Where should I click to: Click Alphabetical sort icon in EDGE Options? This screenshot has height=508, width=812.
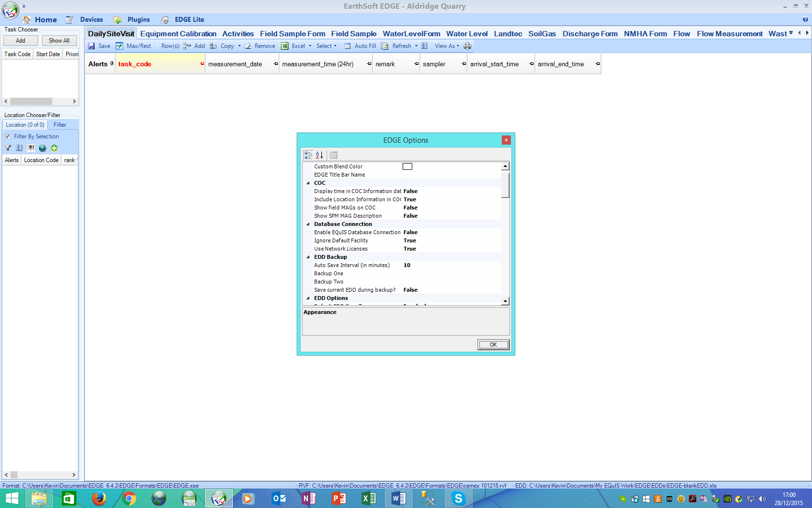[x=319, y=155]
